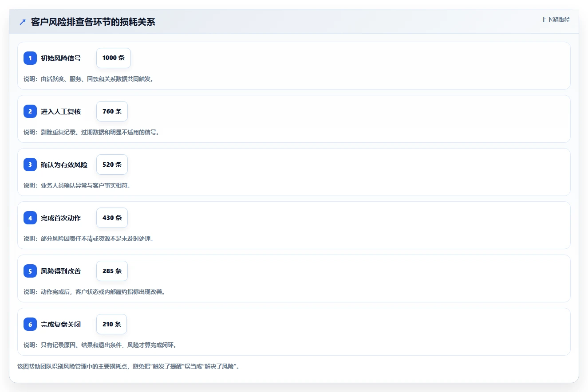Image resolution: width=588 pixels, height=392 pixels.
Task: Click the 210 条 value chip
Action: (111, 324)
